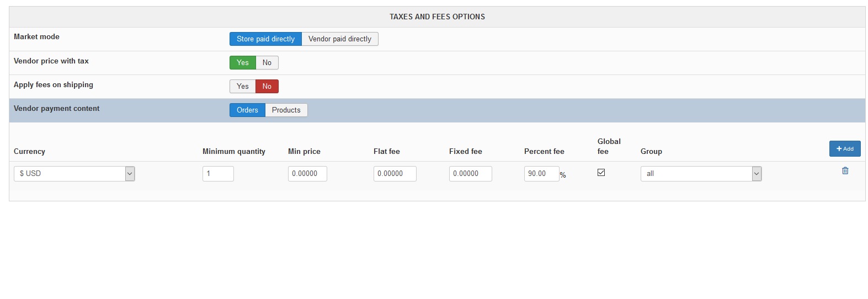Select Orders for vendor payment content
This screenshot has width=868, height=299.
pyautogui.click(x=247, y=110)
